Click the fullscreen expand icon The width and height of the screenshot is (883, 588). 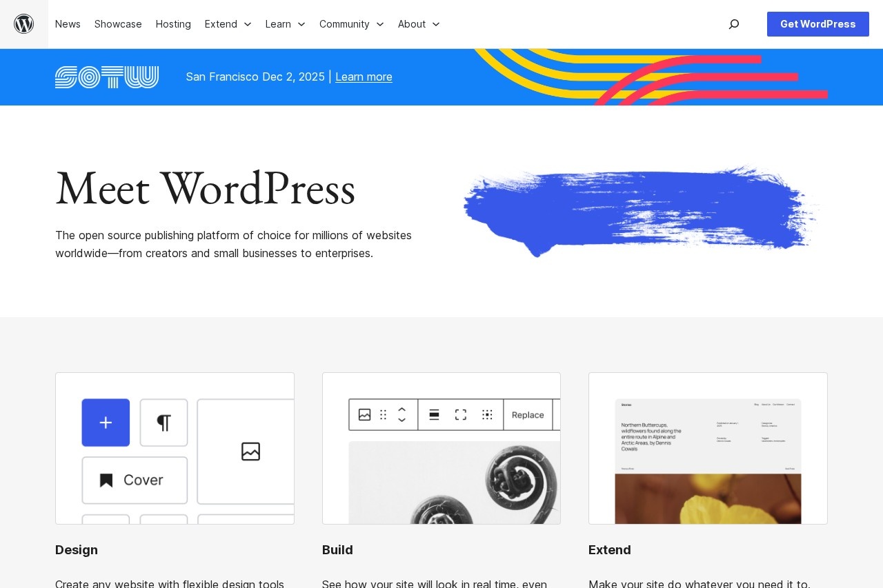(461, 414)
